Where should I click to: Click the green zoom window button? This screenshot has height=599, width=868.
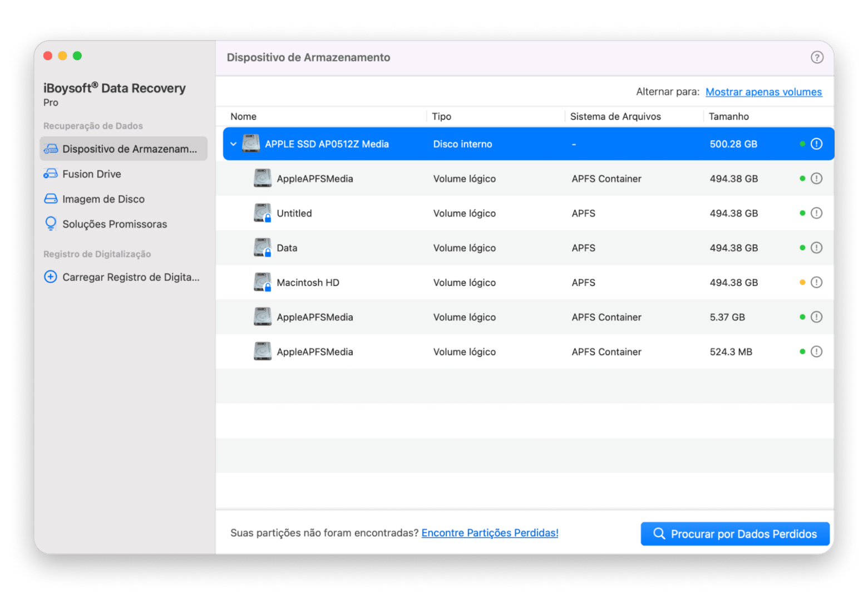(77, 56)
